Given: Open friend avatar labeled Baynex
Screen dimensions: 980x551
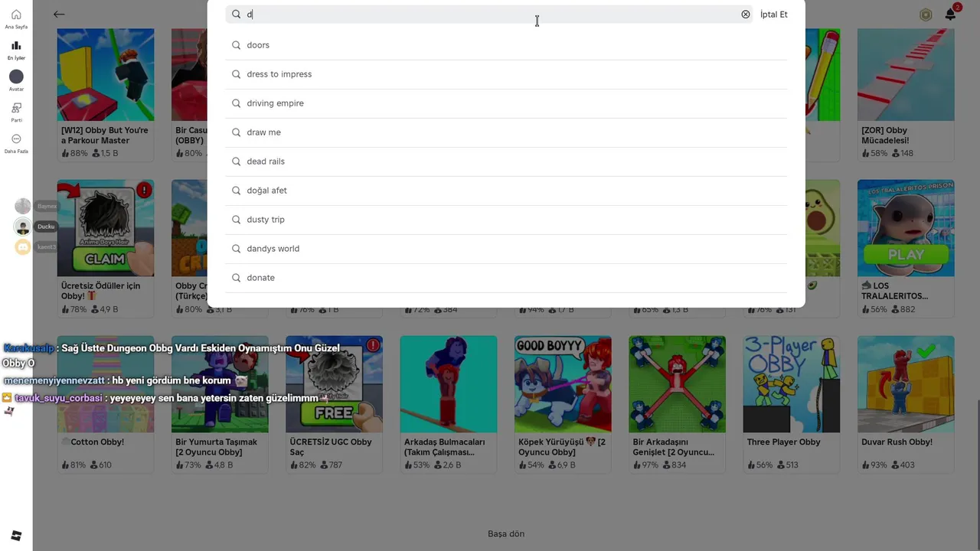Looking at the screenshot, I should [23, 206].
